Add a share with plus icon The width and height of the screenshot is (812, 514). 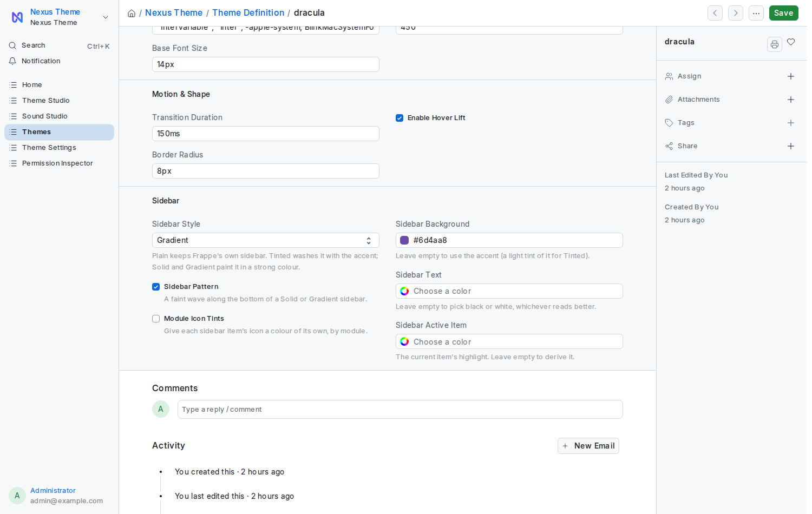pos(791,146)
